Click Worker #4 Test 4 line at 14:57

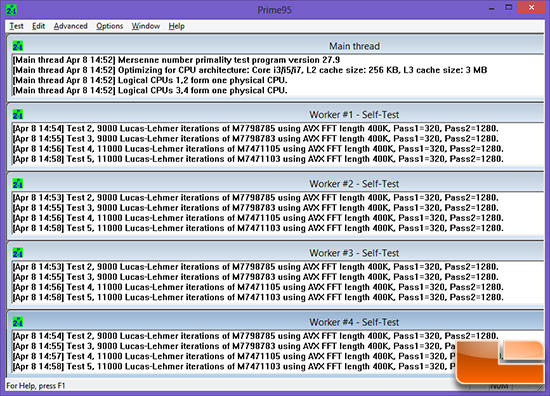[234, 356]
